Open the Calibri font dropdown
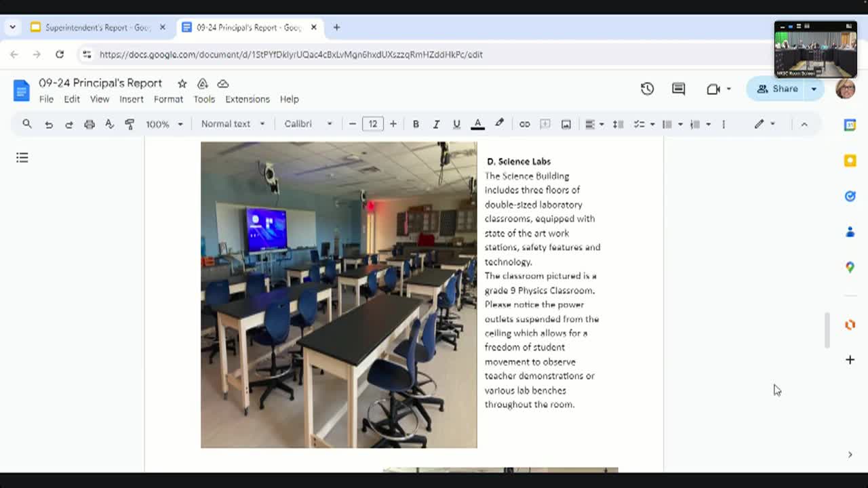 click(308, 124)
